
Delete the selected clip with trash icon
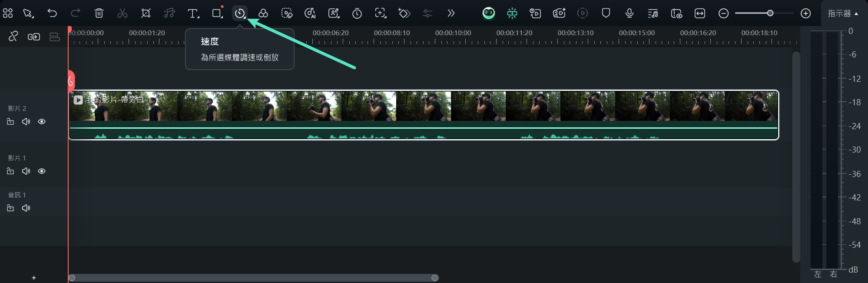(x=99, y=13)
